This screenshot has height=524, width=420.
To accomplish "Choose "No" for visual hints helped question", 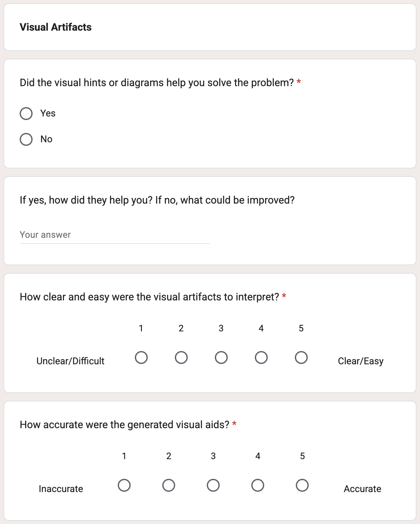I will coord(26,139).
